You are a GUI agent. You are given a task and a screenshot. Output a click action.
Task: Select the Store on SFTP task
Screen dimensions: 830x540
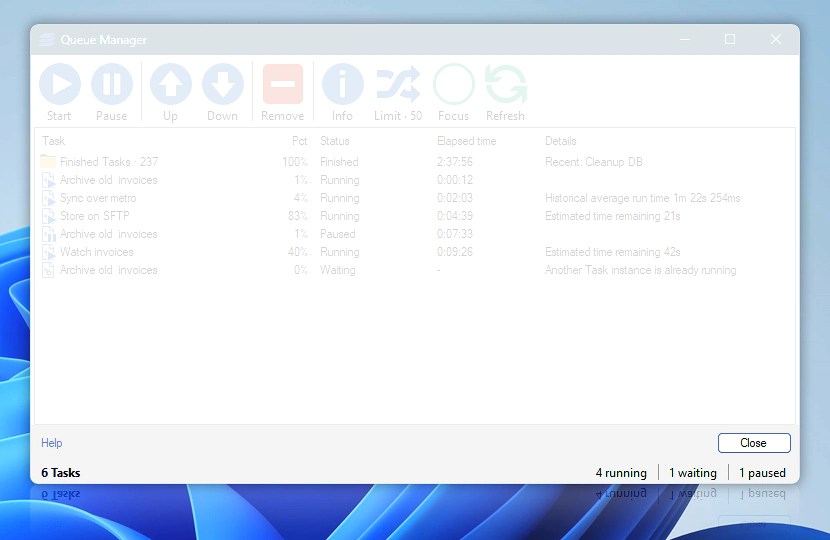coord(414,216)
